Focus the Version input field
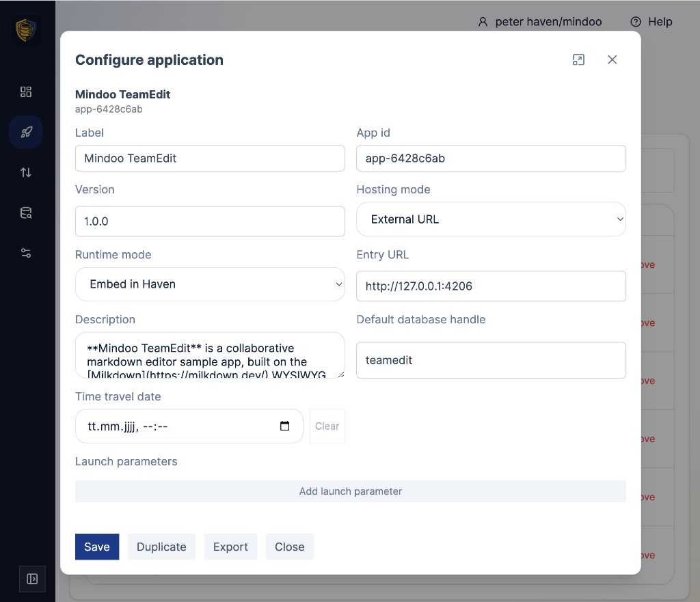Viewport: 700px width, 602px height. tap(210, 221)
